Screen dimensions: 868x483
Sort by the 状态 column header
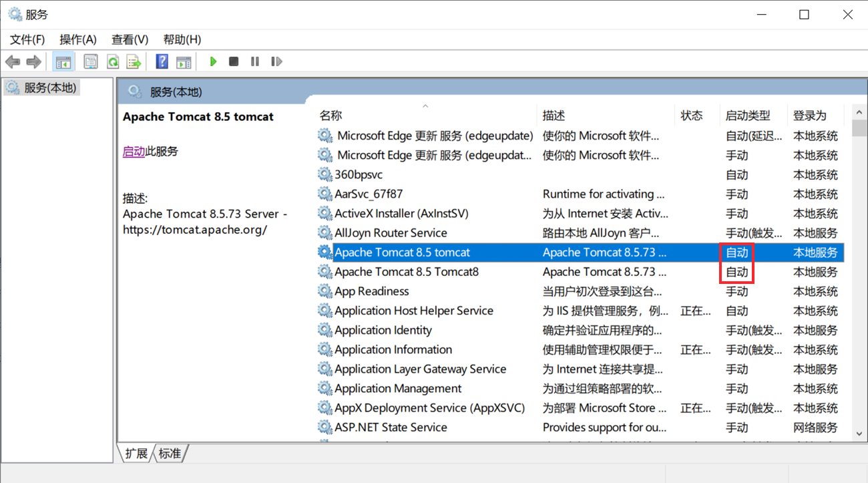tap(692, 116)
